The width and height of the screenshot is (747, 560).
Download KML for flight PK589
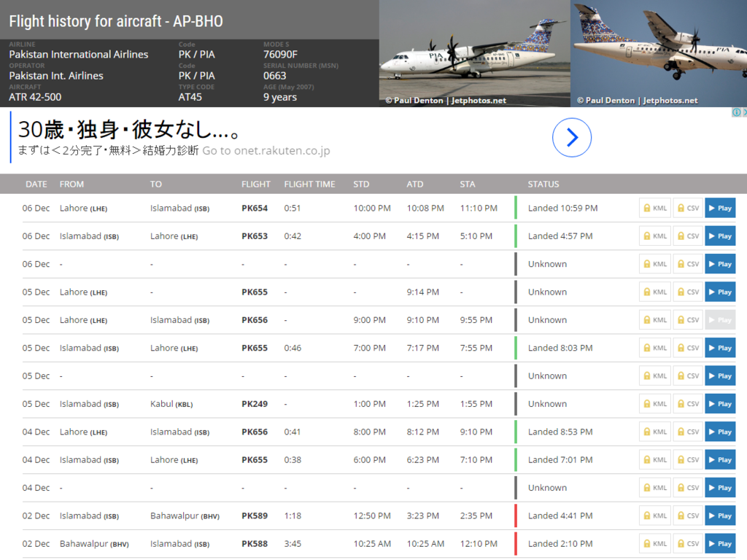pyautogui.click(x=655, y=516)
